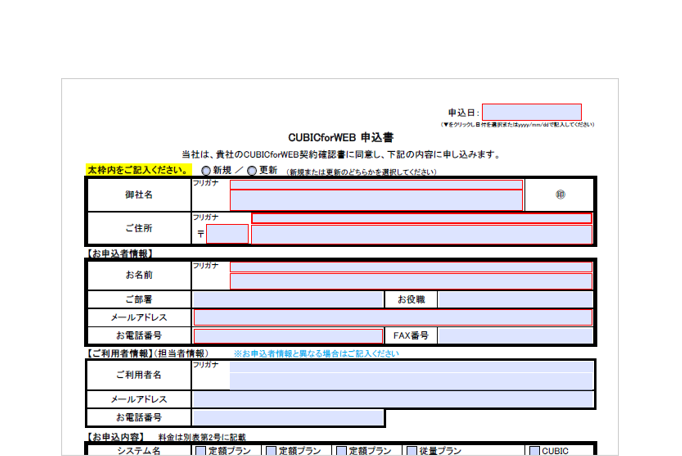Click the blue ※お申込者情報と異なる場合 note

(x=316, y=353)
